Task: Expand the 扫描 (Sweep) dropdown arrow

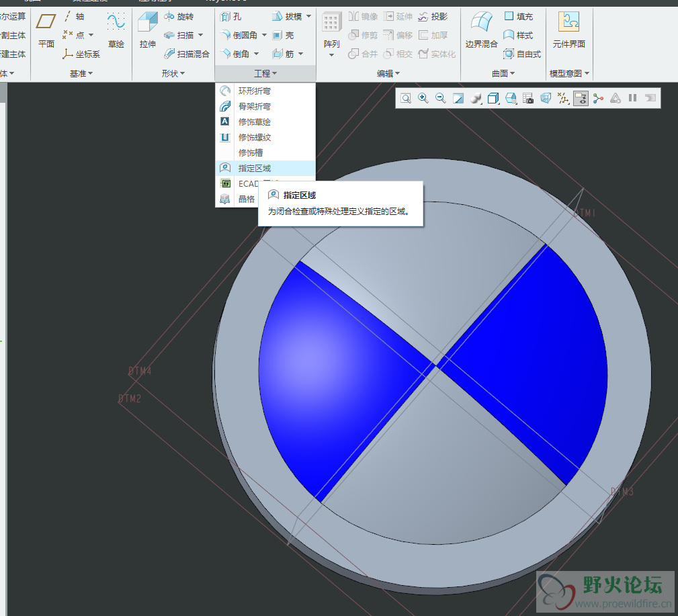Action: pos(200,35)
